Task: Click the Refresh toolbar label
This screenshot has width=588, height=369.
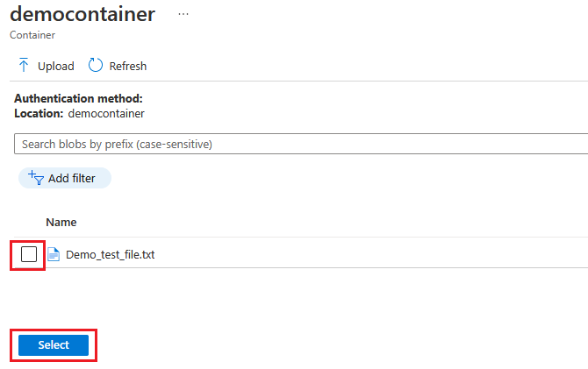Action: 128,67
